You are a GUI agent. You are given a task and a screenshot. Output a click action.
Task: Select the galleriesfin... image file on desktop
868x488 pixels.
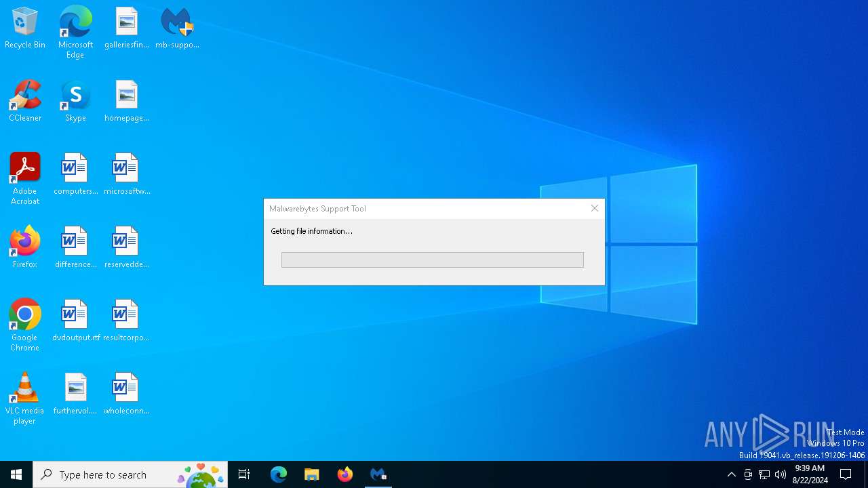pos(127,28)
